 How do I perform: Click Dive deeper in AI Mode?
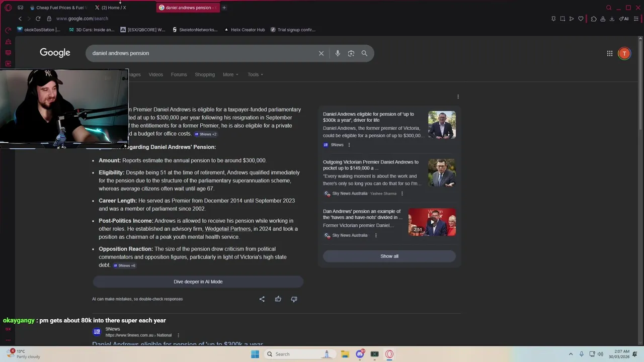tap(198, 282)
